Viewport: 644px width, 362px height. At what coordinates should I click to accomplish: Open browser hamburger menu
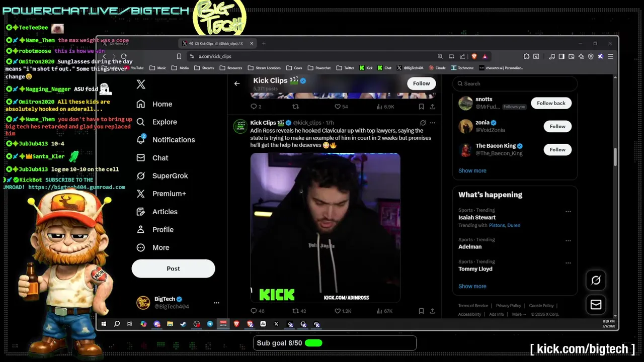click(x=610, y=56)
